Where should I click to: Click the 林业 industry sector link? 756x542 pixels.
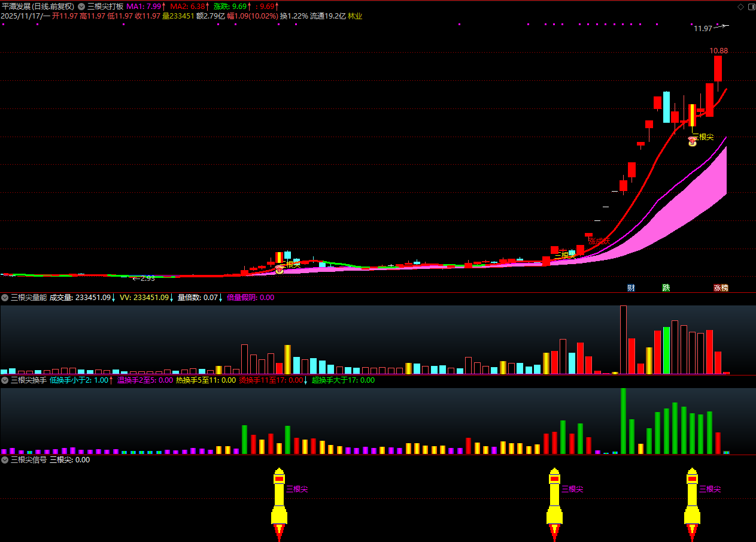point(355,16)
